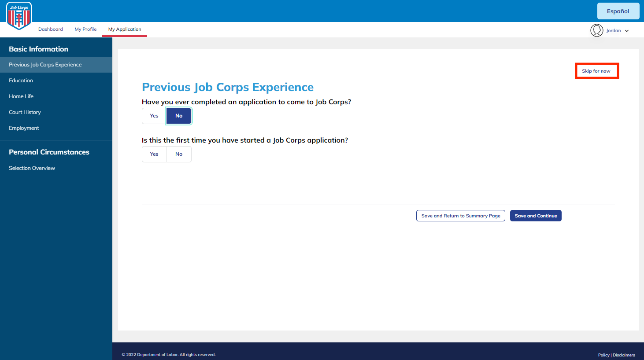Click Save and Continue
644x360 pixels.
tap(536, 216)
